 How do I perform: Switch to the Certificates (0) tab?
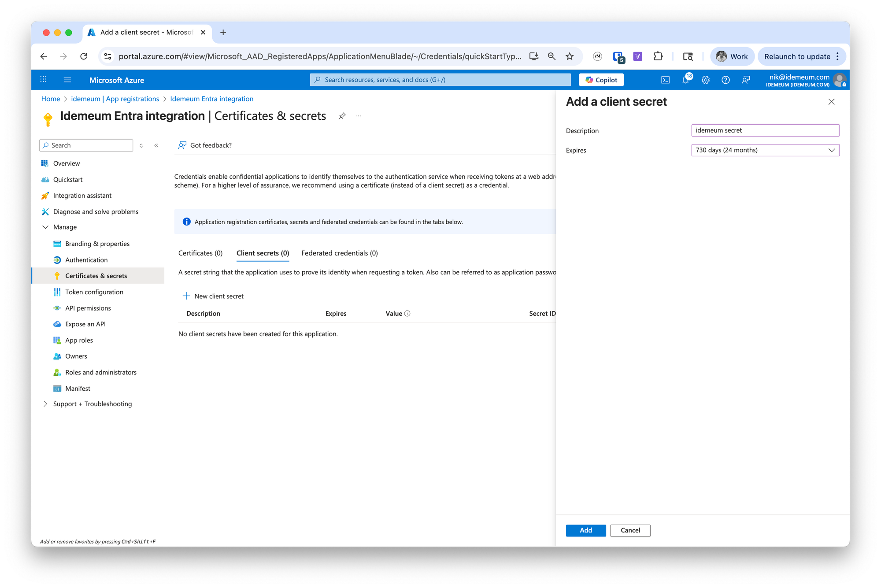(x=200, y=253)
